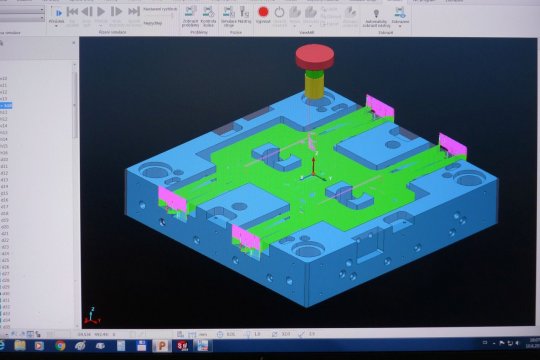Step simulation back one move
540x360 pixels.
tap(87, 12)
